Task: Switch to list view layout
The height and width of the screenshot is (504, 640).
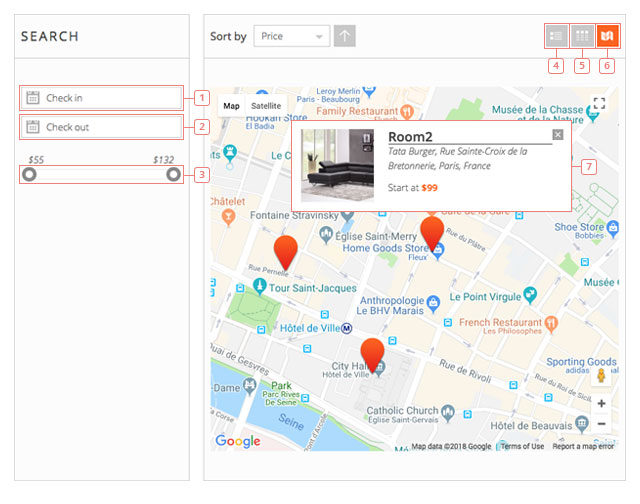Action: (556, 36)
